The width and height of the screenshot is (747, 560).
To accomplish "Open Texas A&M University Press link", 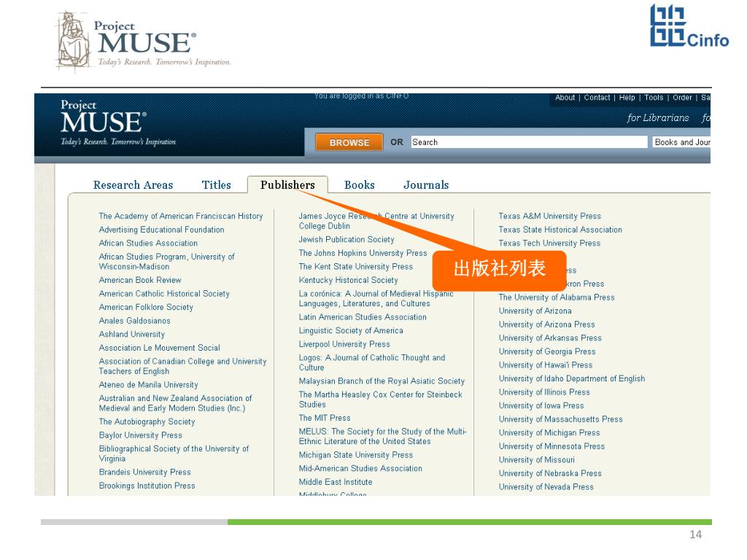I will [x=550, y=216].
